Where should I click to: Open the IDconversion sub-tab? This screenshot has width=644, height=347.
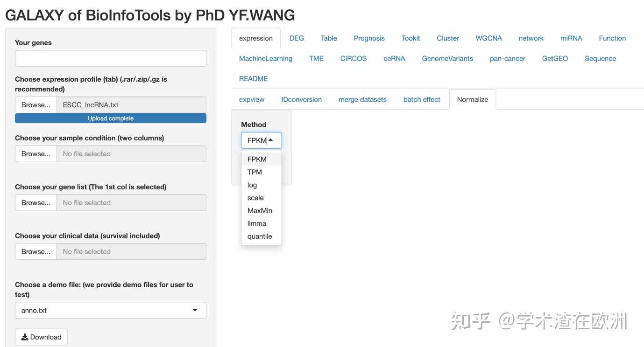tap(301, 99)
